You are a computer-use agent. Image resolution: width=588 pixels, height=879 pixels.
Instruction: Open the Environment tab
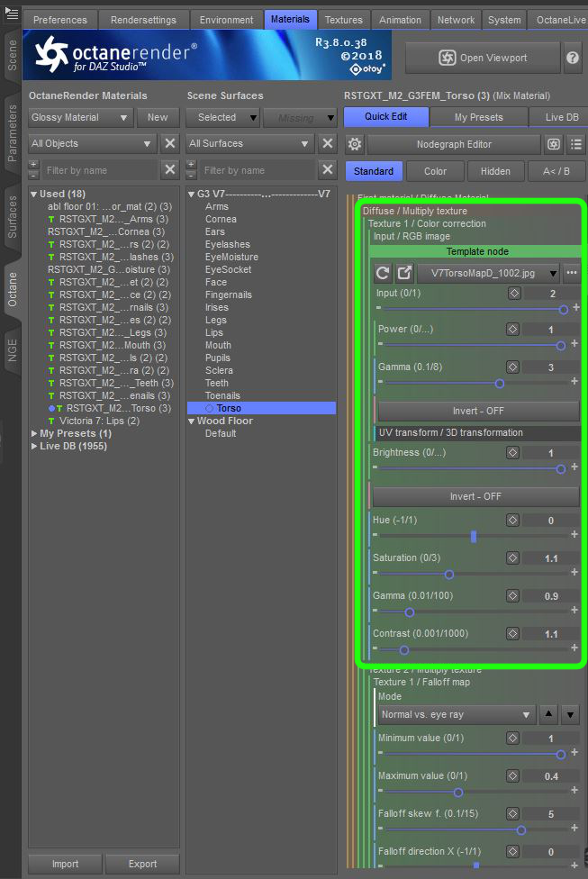click(x=226, y=20)
